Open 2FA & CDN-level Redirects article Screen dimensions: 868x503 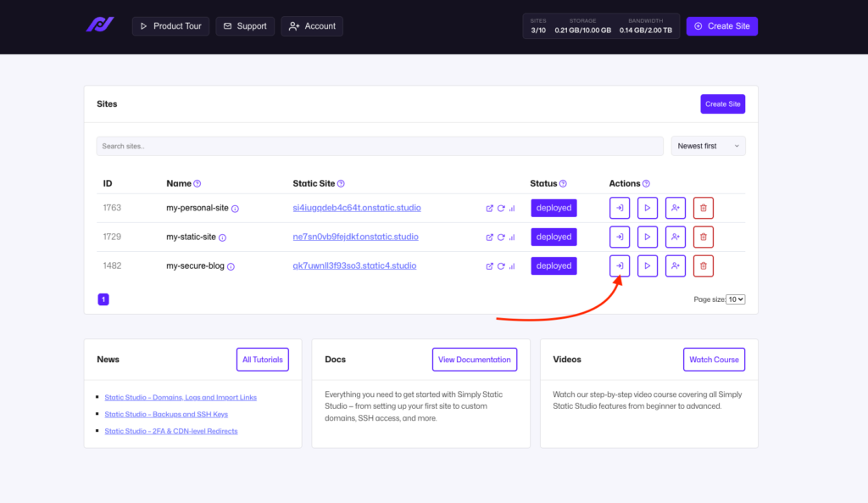pyautogui.click(x=171, y=431)
